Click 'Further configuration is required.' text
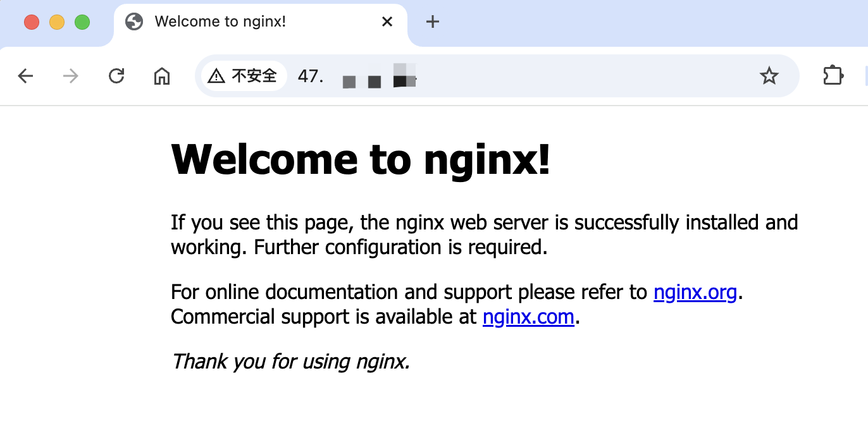The height and width of the screenshot is (421, 868). [x=400, y=247]
